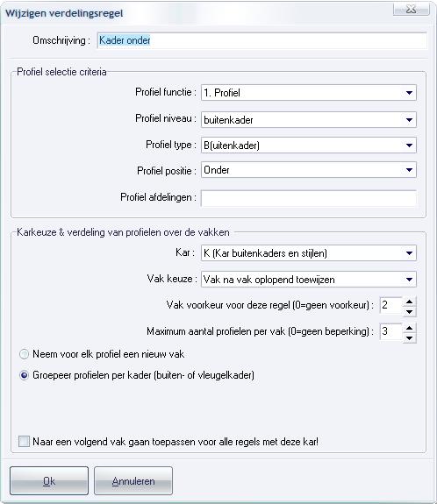Screen dimensions: 437x504
Task: Open the Kar dropdown list
Action: click(x=309, y=253)
